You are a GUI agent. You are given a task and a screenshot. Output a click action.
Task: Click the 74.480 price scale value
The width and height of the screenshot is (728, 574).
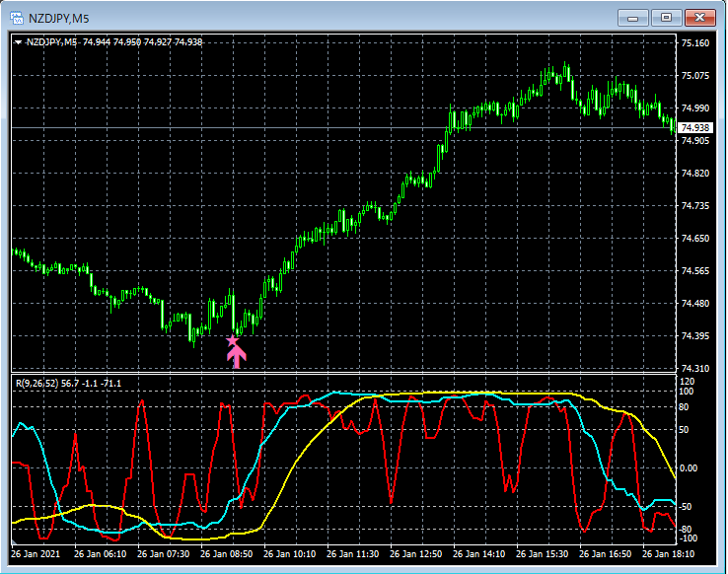[x=695, y=303]
